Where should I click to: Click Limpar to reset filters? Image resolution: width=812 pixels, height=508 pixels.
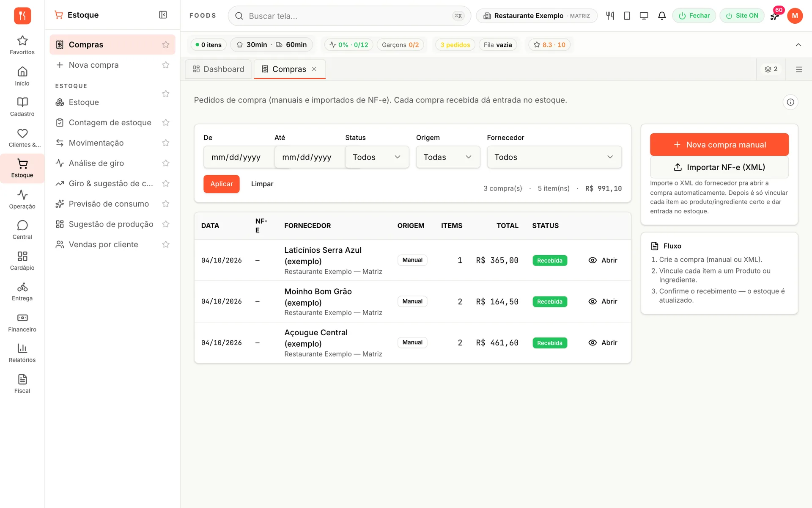pos(262,184)
